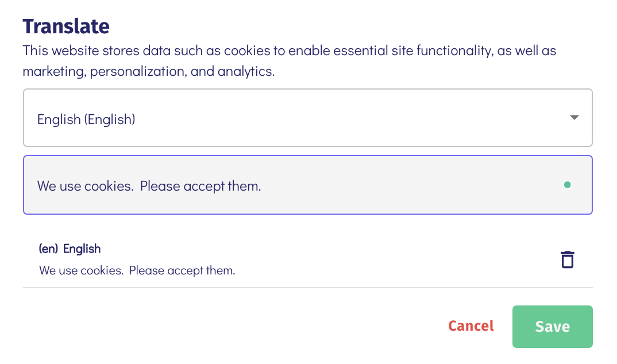Click the blank middle of language dropdown box
The height and width of the screenshot is (364, 617).
(345, 118)
